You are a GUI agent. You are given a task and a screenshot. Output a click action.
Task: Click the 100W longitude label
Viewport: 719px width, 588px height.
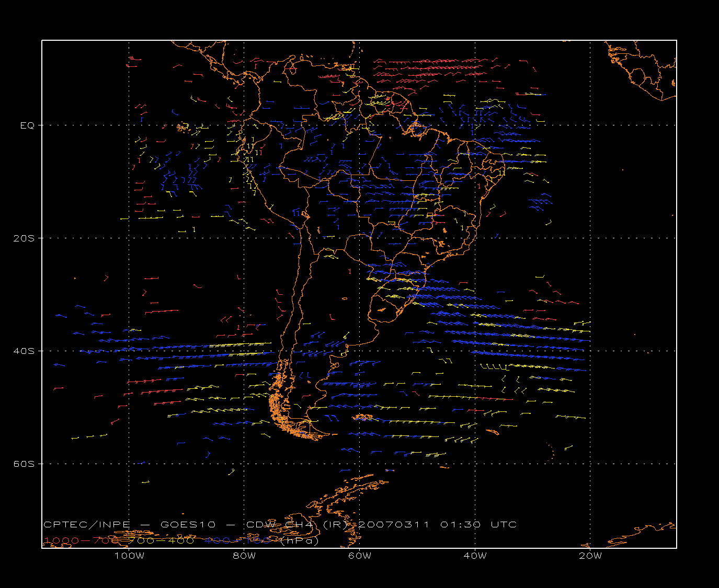pos(129,556)
